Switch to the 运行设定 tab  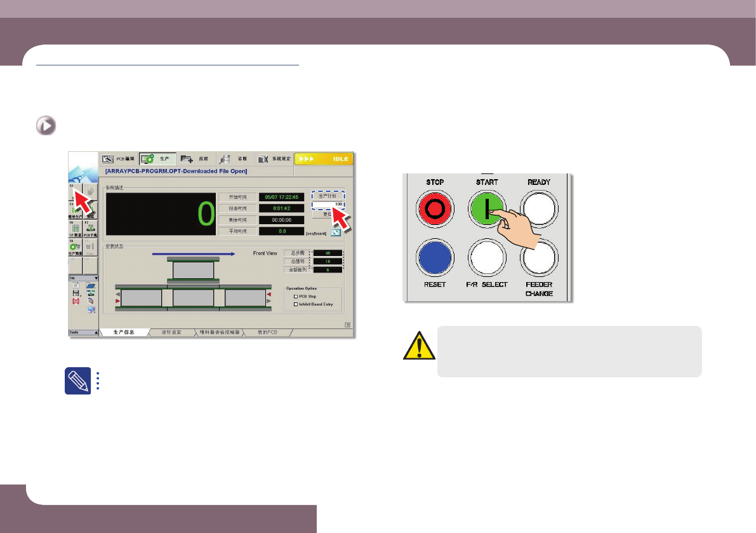171,332
